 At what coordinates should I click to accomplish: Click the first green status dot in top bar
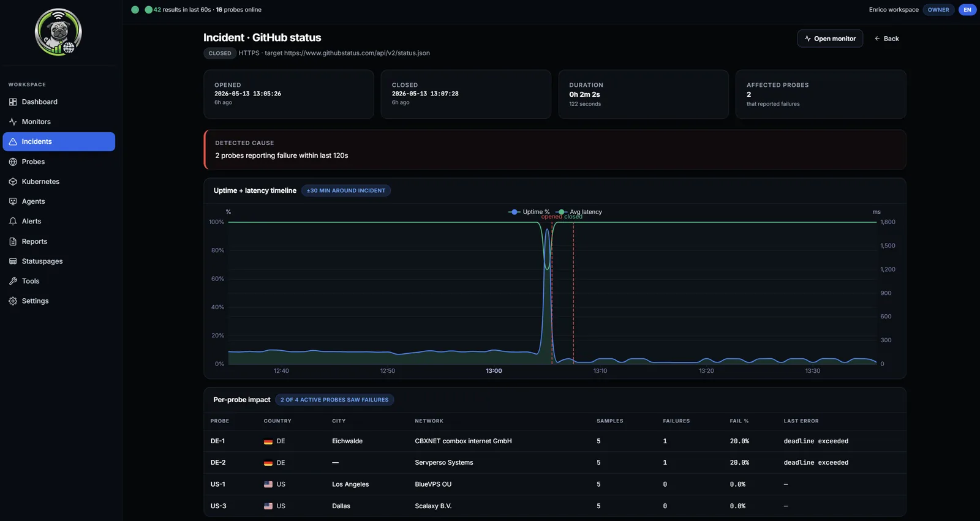pos(135,10)
